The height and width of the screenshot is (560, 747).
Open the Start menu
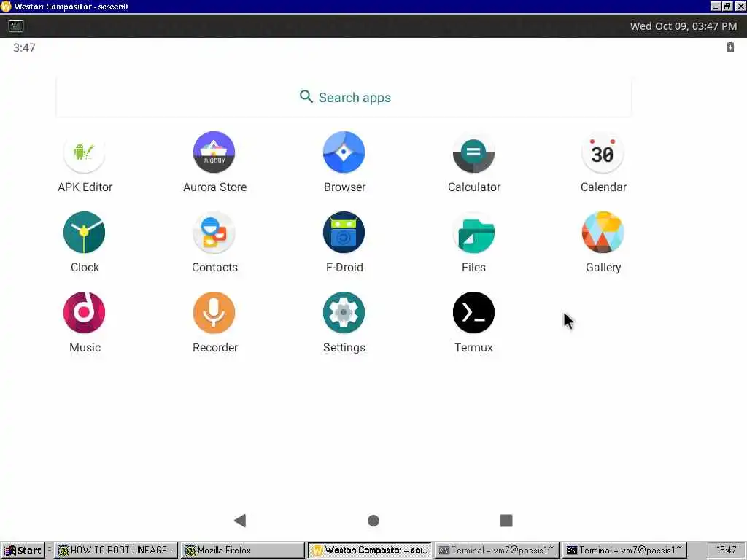pos(23,551)
